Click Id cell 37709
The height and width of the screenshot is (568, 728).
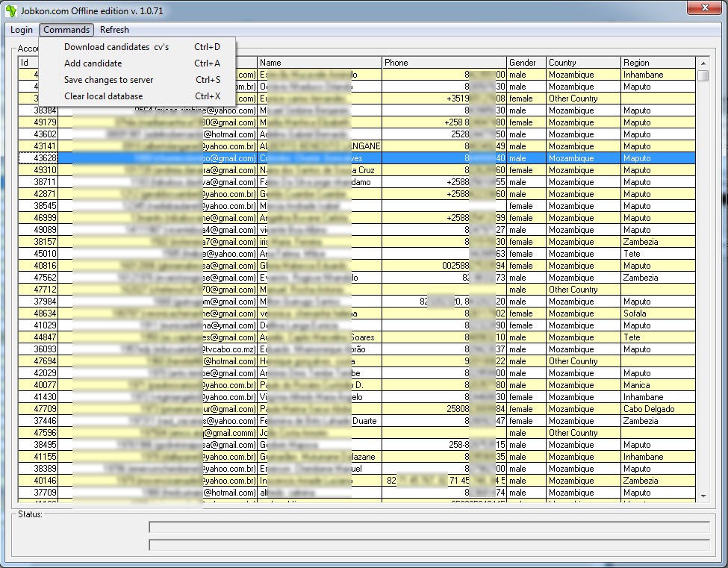[38, 493]
